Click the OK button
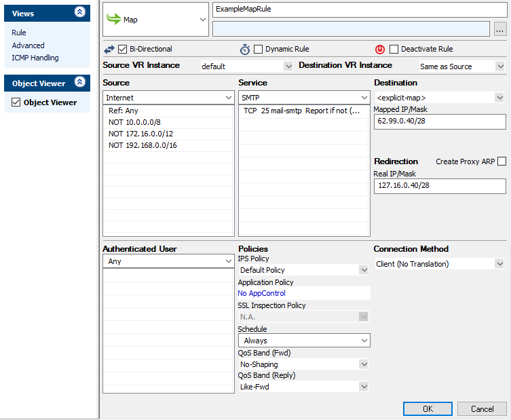The image size is (511, 420). (x=428, y=408)
